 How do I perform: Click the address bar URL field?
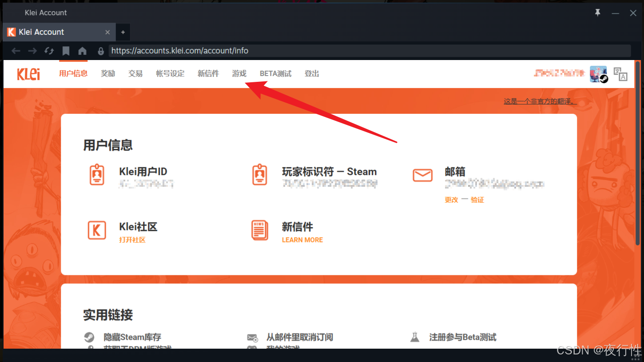[370, 51]
